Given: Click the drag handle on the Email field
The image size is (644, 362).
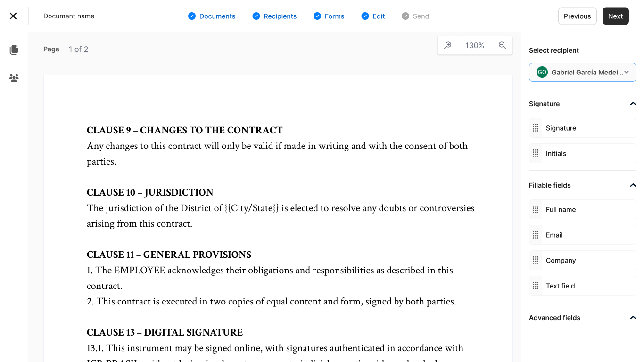Looking at the screenshot, I should click(536, 234).
